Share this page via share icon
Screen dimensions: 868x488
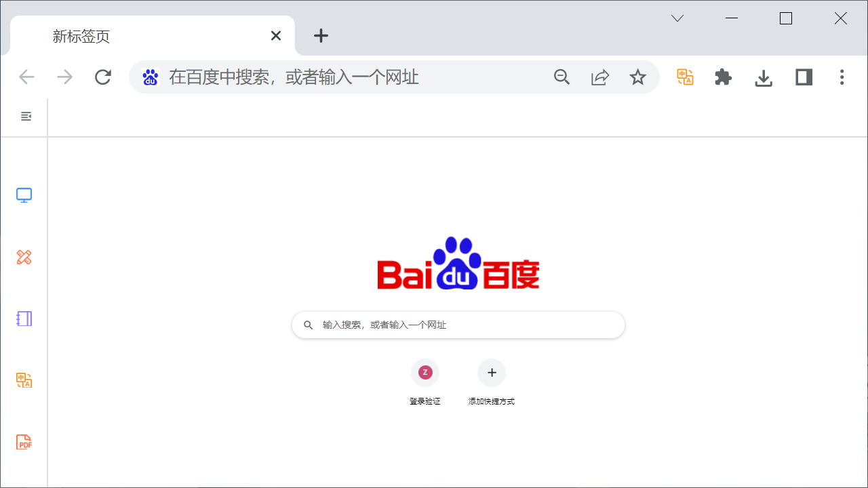click(x=600, y=77)
